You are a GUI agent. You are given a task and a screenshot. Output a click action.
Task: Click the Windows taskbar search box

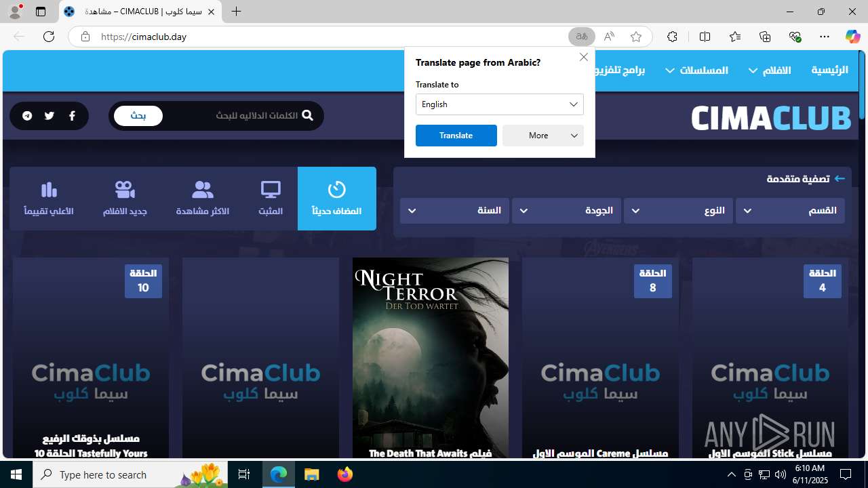point(130,474)
